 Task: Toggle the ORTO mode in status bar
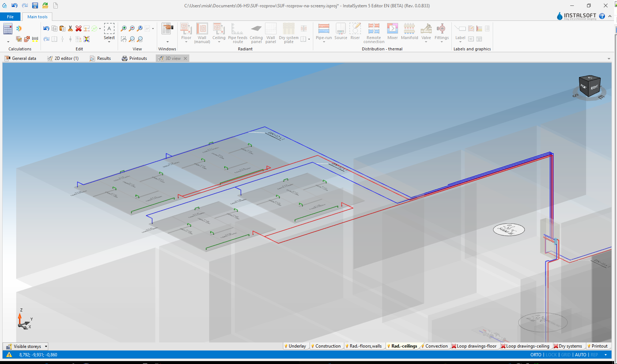pos(535,355)
